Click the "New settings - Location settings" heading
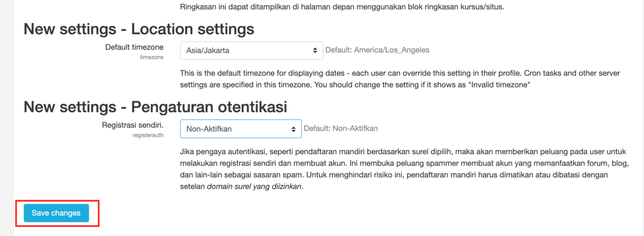The image size is (644, 236). [x=139, y=29]
